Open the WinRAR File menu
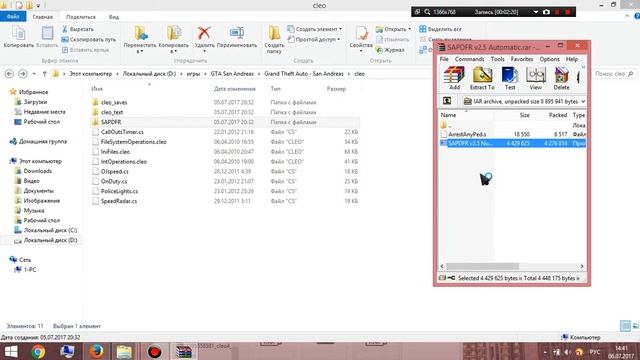Viewport: 640px width, 360px height. (444, 59)
